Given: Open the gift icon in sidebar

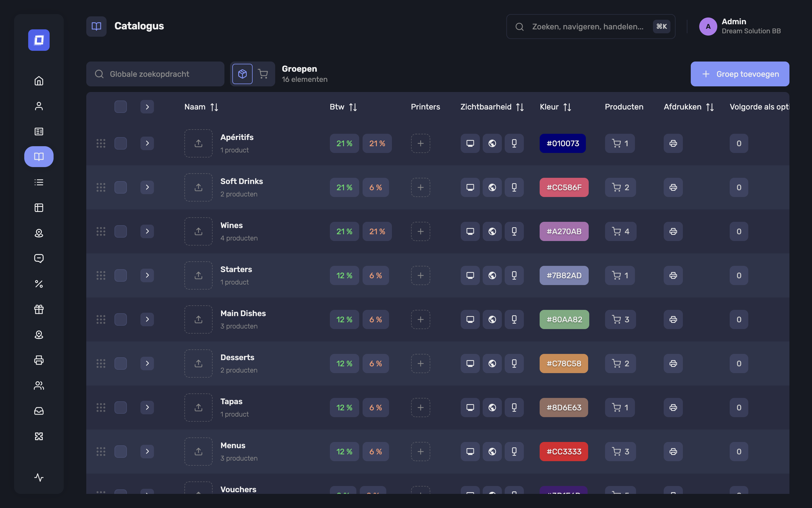Looking at the screenshot, I should pos(39,309).
